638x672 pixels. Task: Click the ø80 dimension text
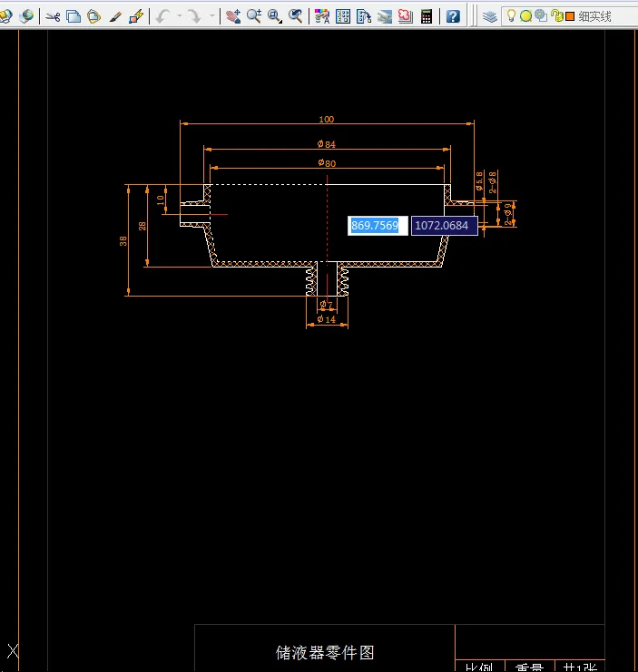[x=327, y=163]
